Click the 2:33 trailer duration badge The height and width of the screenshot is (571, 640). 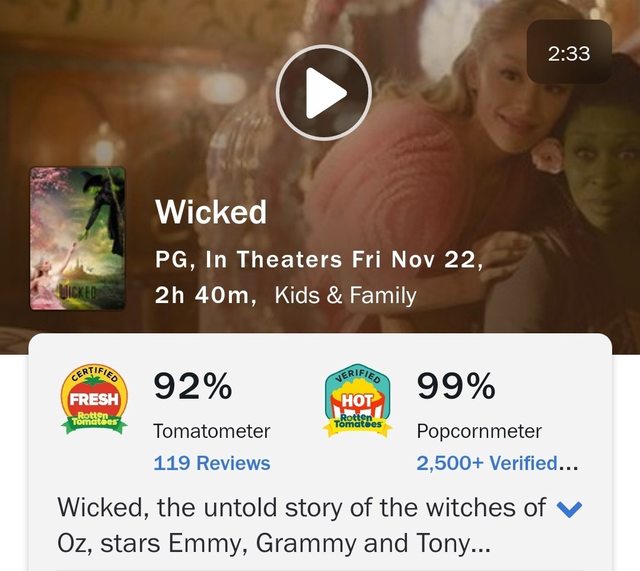click(x=569, y=53)
